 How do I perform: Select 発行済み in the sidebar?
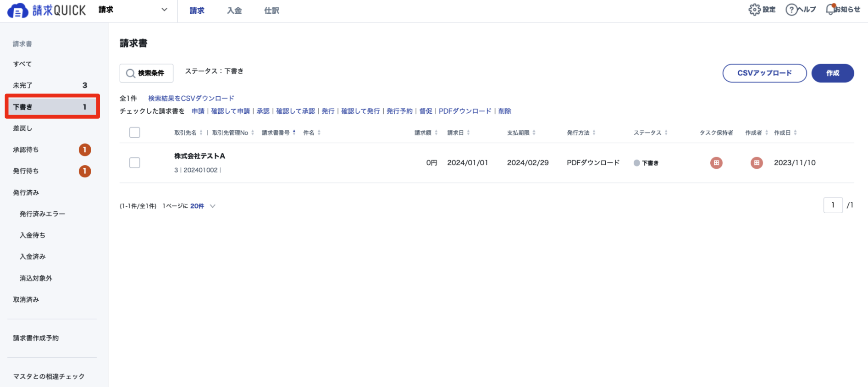point(26,193)
